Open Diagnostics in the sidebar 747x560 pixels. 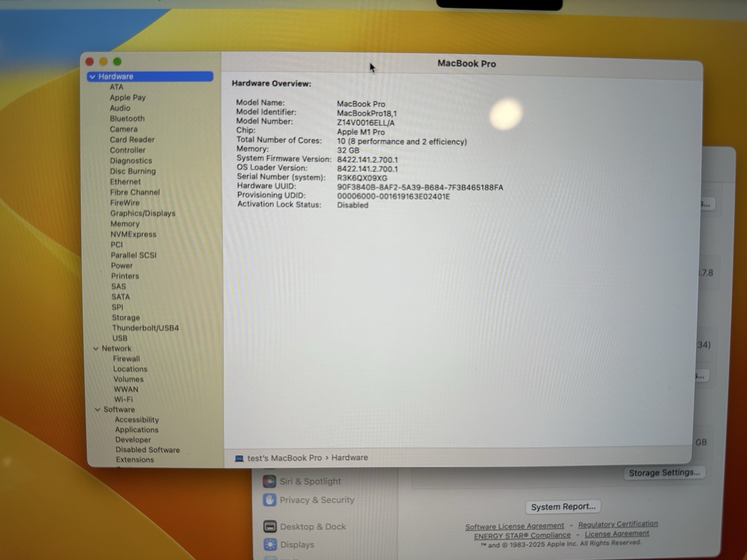pos(131,161)
